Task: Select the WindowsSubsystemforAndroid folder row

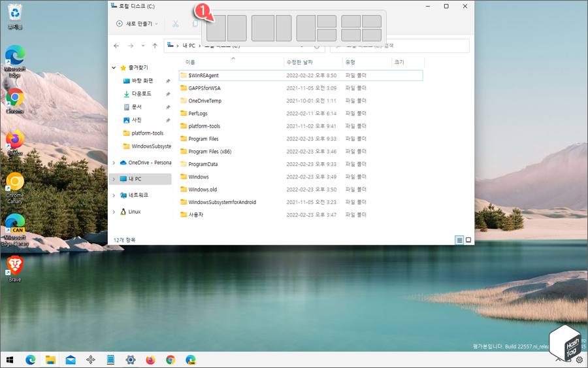Action: tap(301, 202)
